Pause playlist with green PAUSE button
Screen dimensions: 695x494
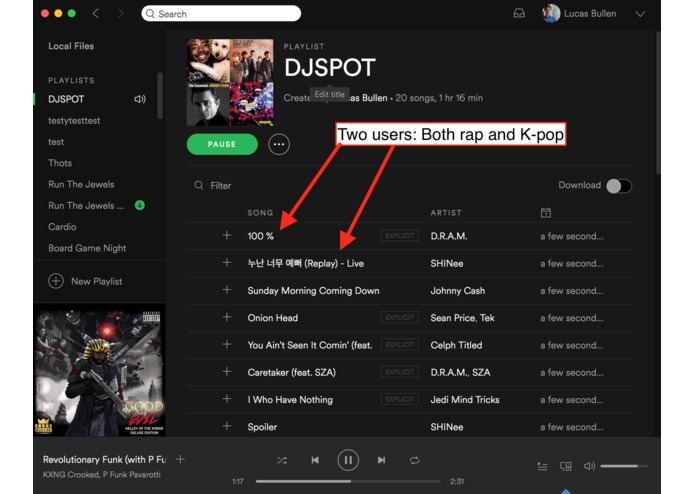coord(222,144)
